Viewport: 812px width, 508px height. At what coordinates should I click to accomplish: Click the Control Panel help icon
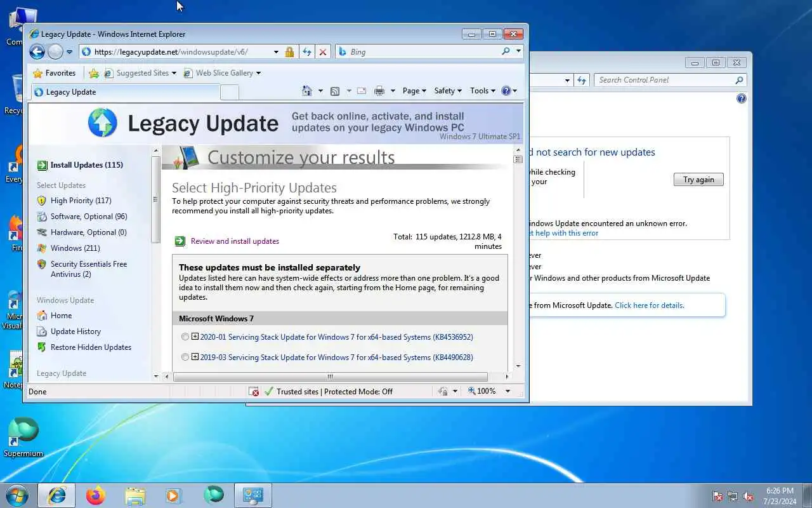[x=741, y=99]
